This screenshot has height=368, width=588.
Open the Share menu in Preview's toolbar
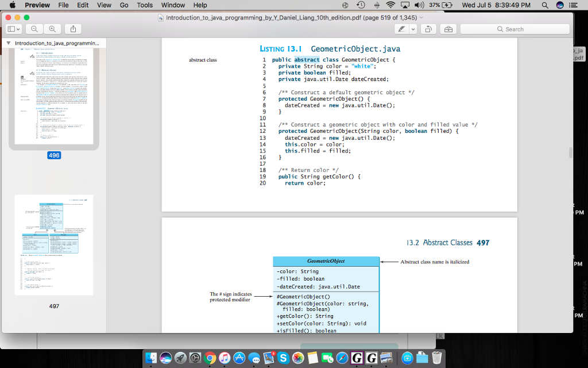pos(72,29)
